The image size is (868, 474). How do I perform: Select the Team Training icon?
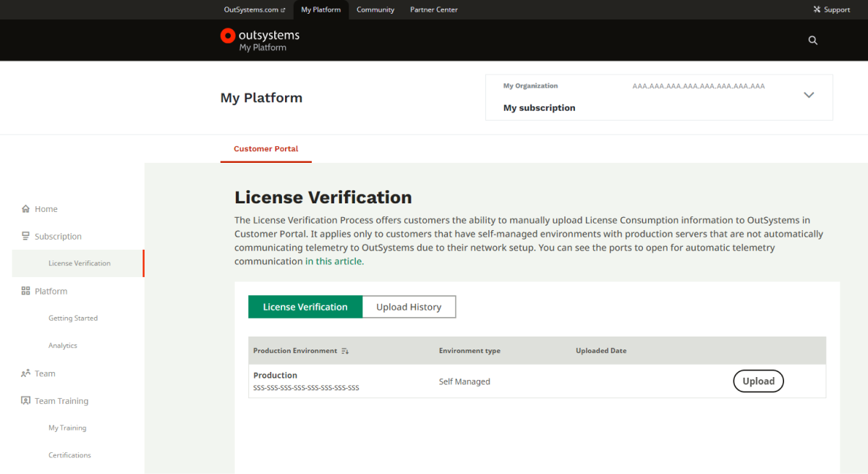click(x=25, y=400)
